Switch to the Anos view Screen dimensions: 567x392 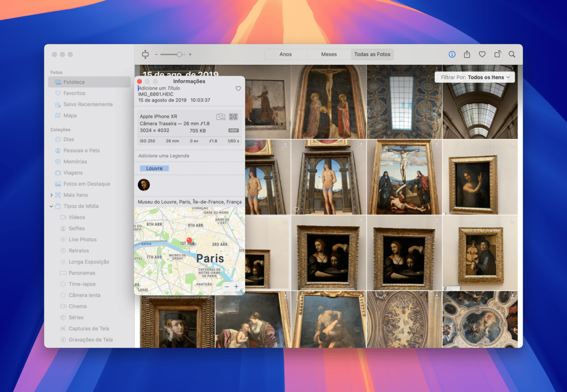point(286,54)
